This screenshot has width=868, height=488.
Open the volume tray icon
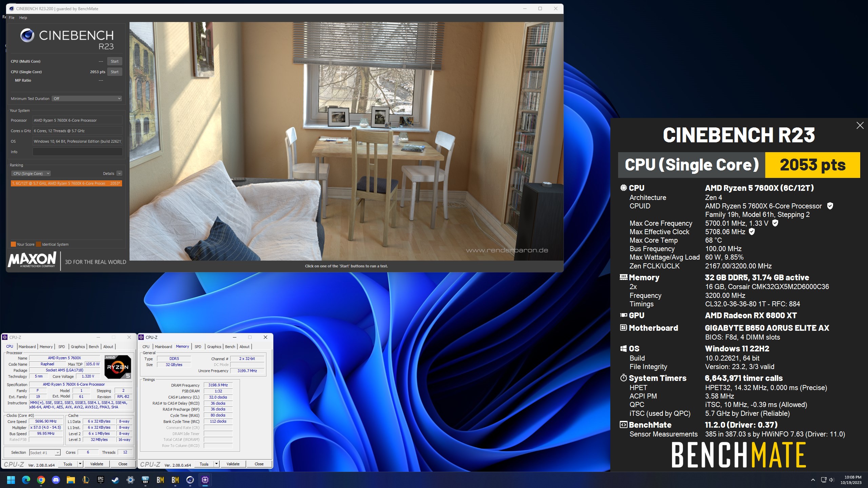click(x=831, y=480)
